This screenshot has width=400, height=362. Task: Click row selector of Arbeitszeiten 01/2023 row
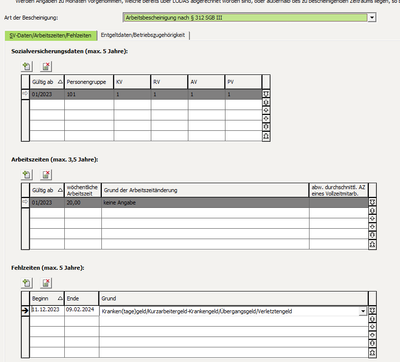25,203
